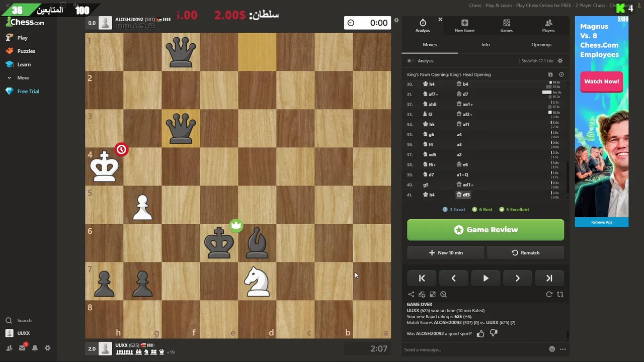
Task: Open the emoji picker in chat
Action: [x=552, y=349]
